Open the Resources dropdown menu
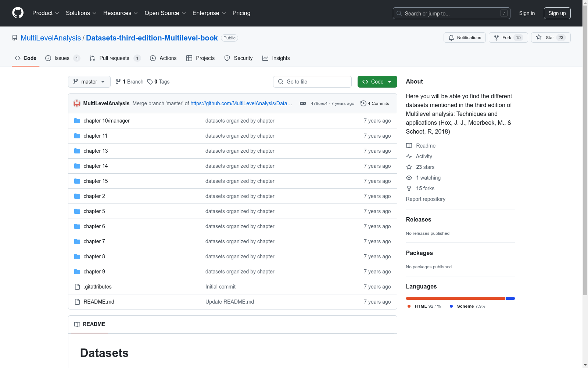The image size is (588, 368). tap(121, 13)
